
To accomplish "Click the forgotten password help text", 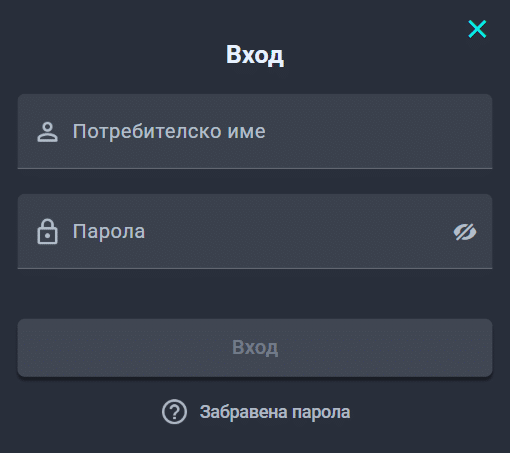I will [275, 412].
